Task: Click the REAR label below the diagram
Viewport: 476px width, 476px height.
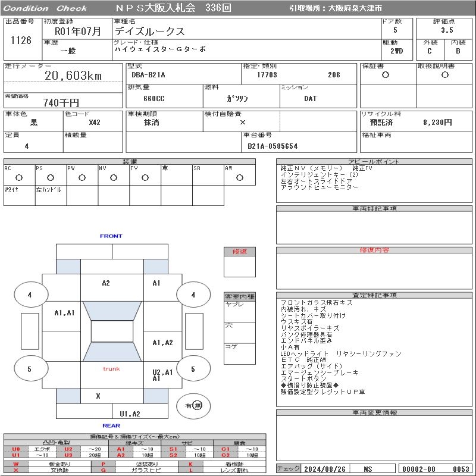Action: point(111,426)
